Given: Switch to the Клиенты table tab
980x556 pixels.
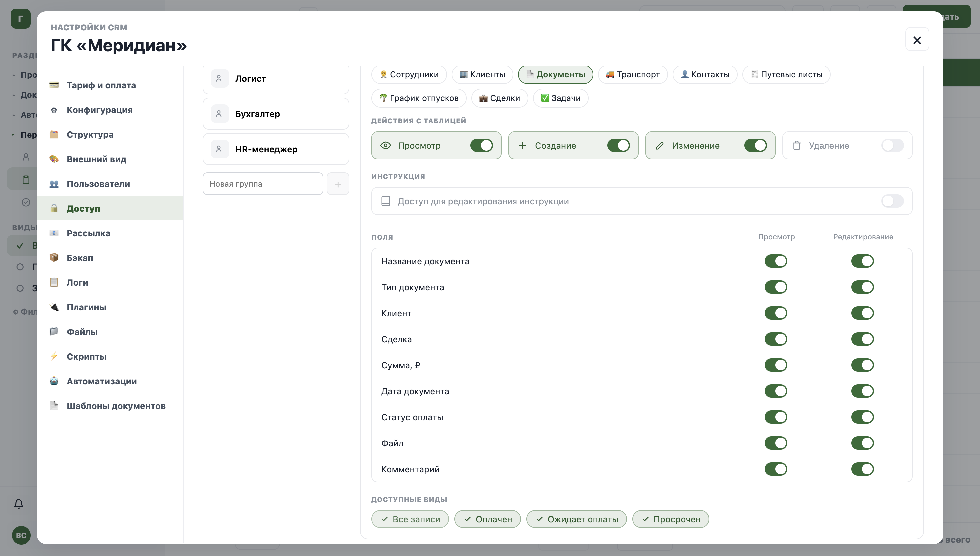Looking at the screenshot, I should tap(482, 74).
